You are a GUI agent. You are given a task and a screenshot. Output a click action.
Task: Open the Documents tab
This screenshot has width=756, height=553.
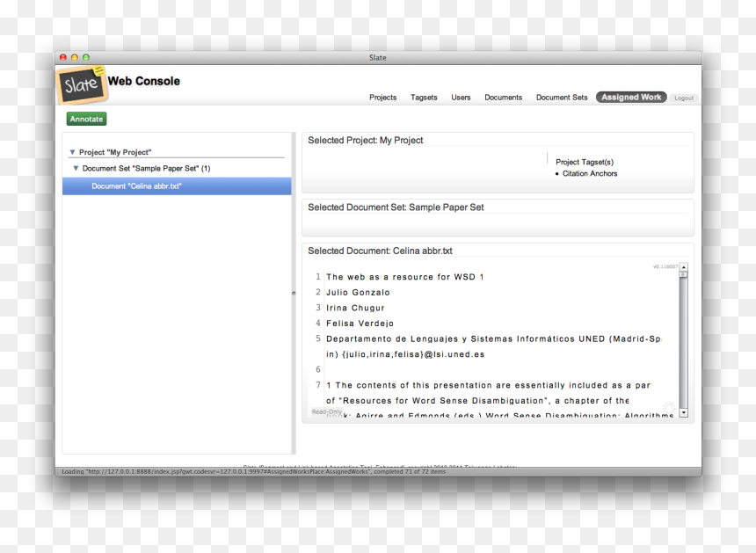pos(504,98)
